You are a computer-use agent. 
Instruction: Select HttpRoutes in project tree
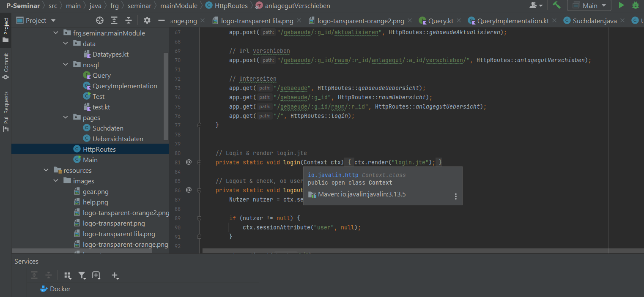(x=90, y=149)
